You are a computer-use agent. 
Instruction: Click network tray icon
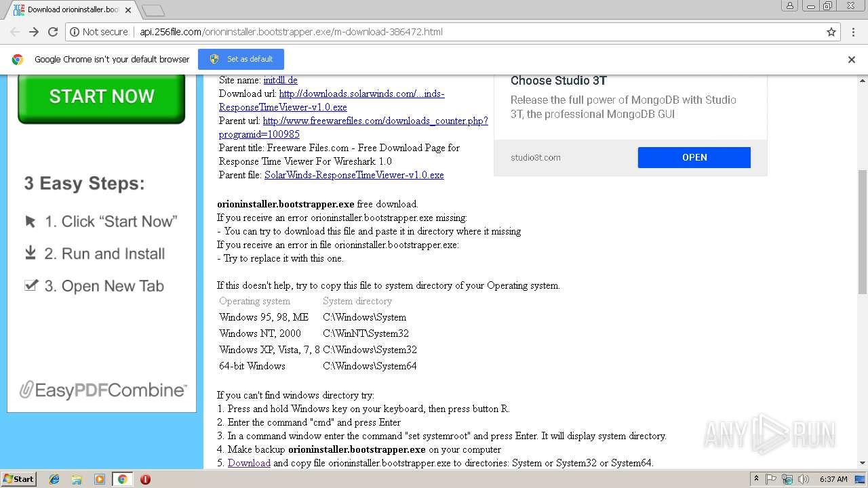[x=787, y=479]
